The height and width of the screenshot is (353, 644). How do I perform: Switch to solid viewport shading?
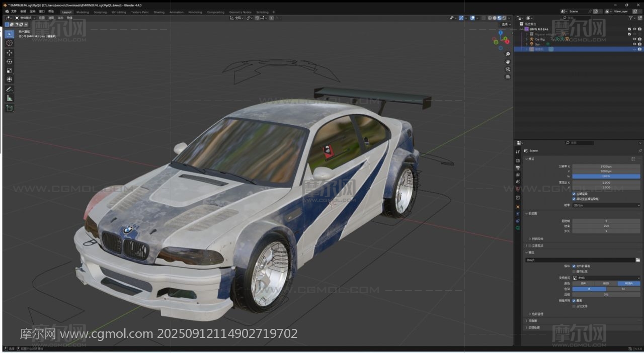pyautogui.click(x=495, y=18)
